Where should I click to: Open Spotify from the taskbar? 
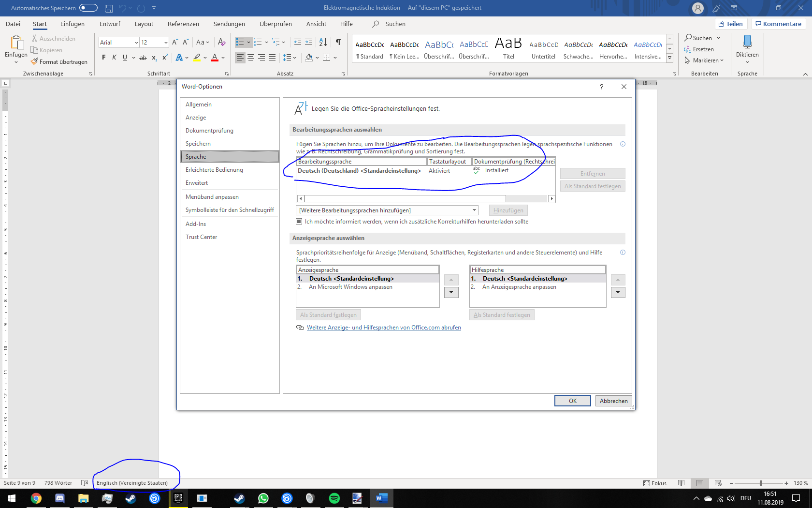point(334,498)
